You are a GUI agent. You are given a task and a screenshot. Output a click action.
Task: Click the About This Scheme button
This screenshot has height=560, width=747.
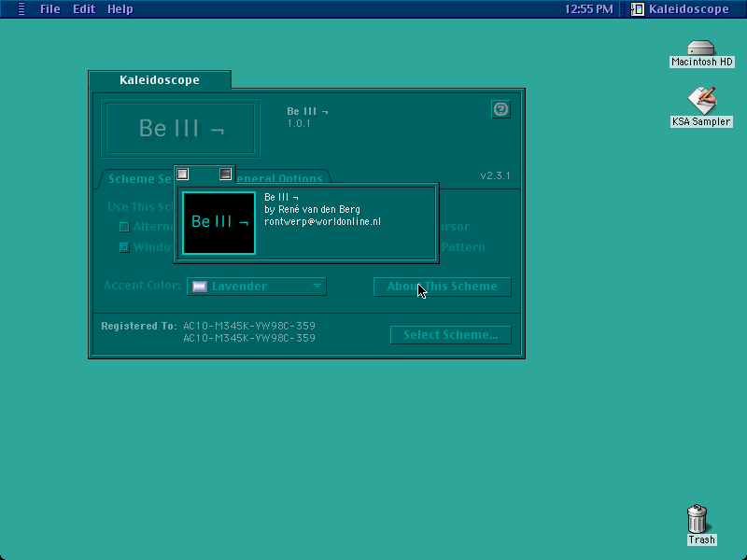point(442,287)
